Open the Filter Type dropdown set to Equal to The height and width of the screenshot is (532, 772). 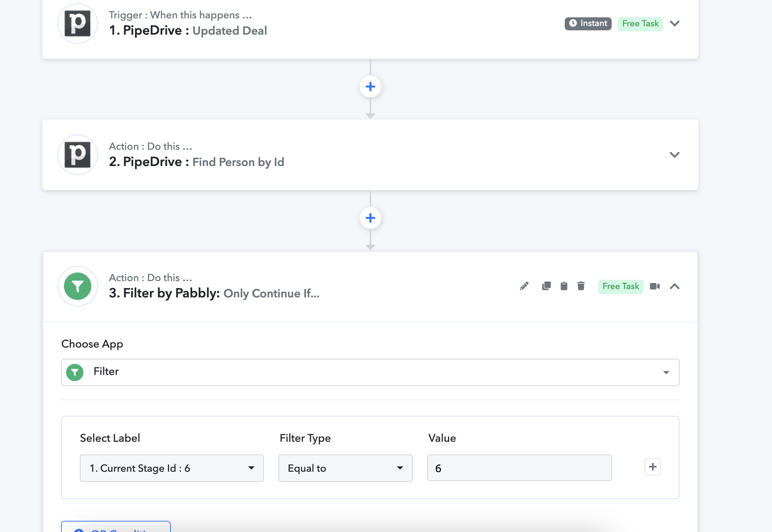click(x=346, y=468)
